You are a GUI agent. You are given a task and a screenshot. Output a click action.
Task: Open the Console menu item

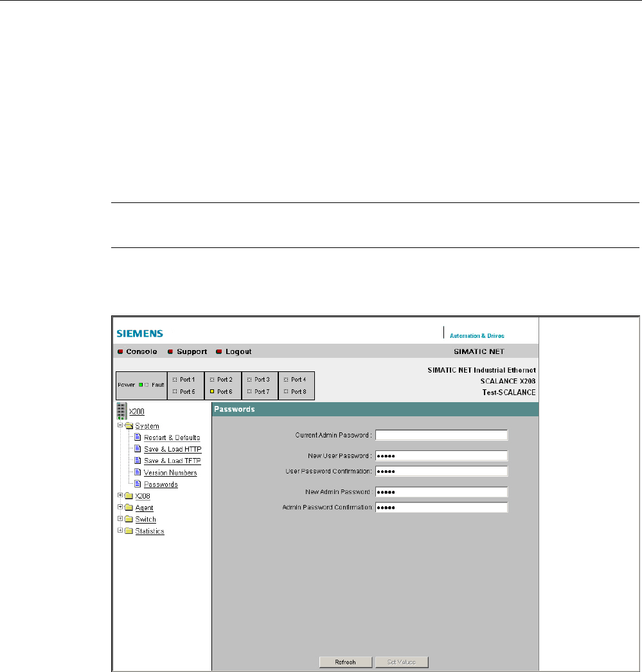(141, 351)
